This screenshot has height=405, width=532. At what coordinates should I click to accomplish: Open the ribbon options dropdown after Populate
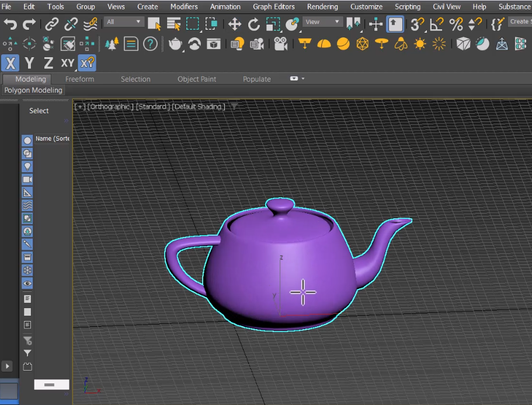(297, 79)
